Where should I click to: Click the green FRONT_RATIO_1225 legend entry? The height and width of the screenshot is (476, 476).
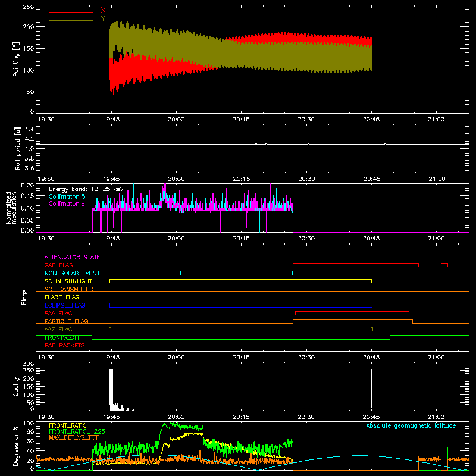(77, 431)
